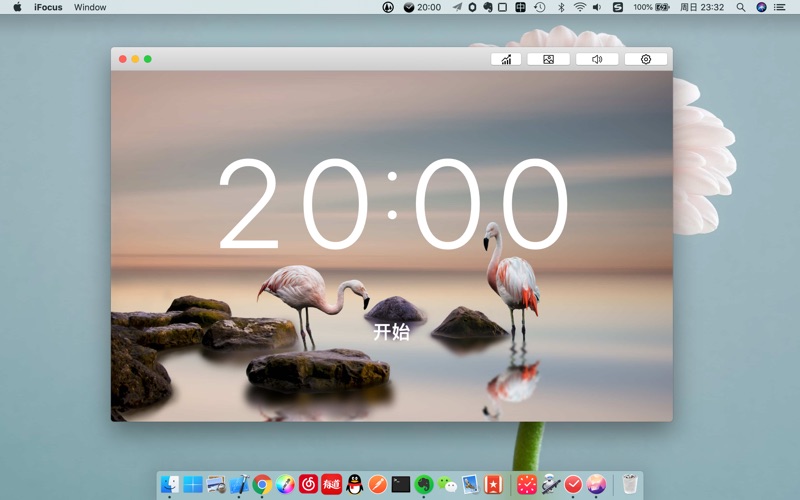800x500 pixels.
Task: Open the Trash in the Dock
Action: tap(629, 484)
